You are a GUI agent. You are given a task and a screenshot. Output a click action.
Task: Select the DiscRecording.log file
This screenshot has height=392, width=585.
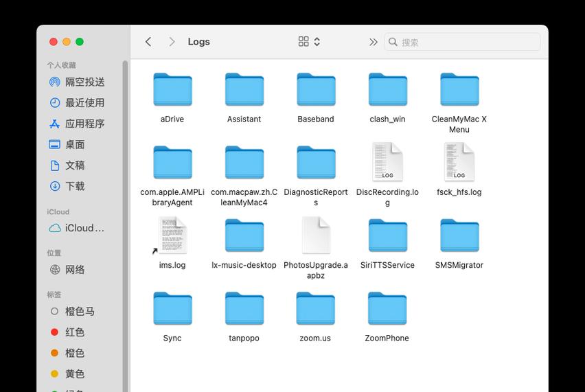pos(388,161)
